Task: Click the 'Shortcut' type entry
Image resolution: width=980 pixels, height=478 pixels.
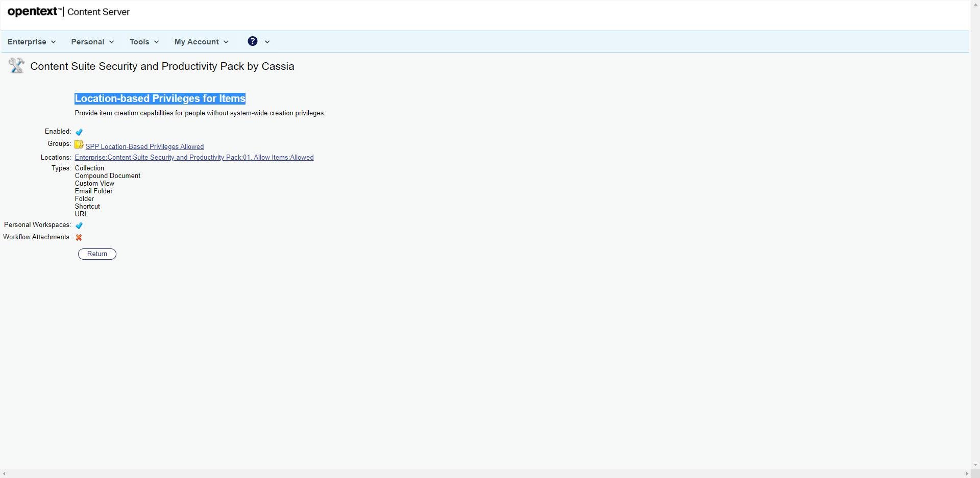Action: tap(87, 207)
